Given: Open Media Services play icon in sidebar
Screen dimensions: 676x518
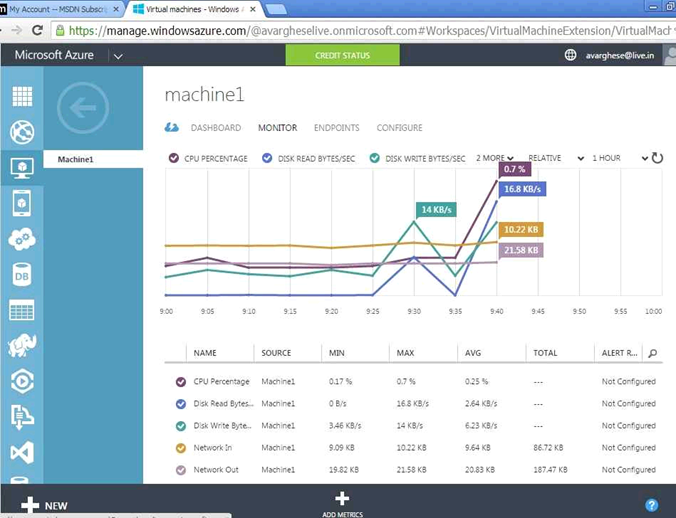Looking at the screenshot, I should tap(22, 381).
